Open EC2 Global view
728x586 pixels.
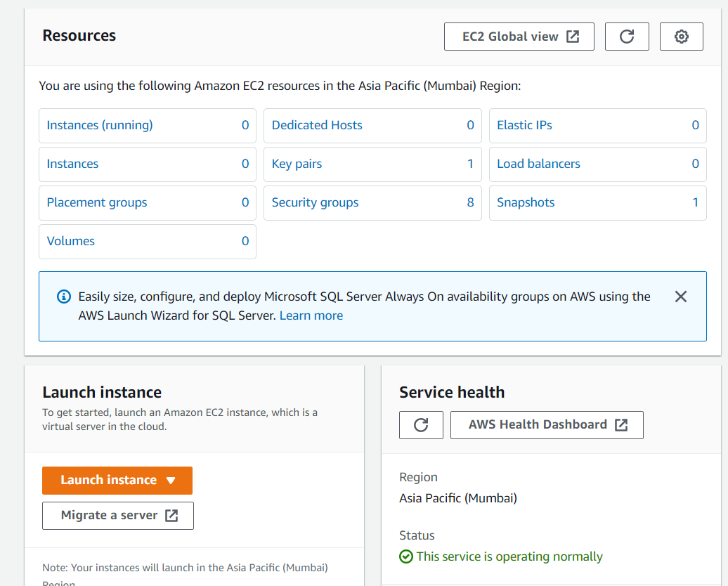tap(519, 37)
